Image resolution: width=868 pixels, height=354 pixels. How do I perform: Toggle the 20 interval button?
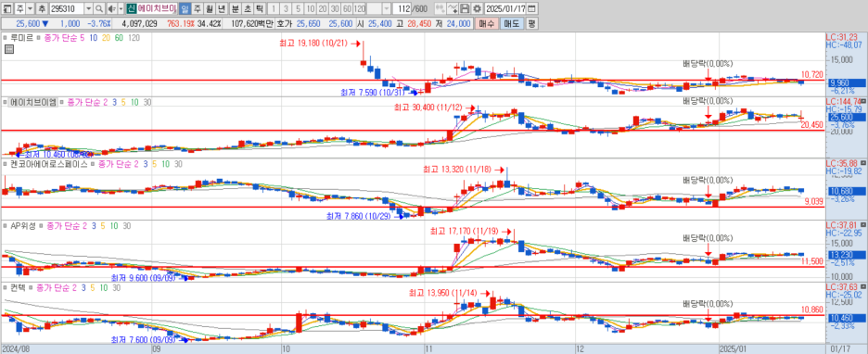tap(323, 9)
